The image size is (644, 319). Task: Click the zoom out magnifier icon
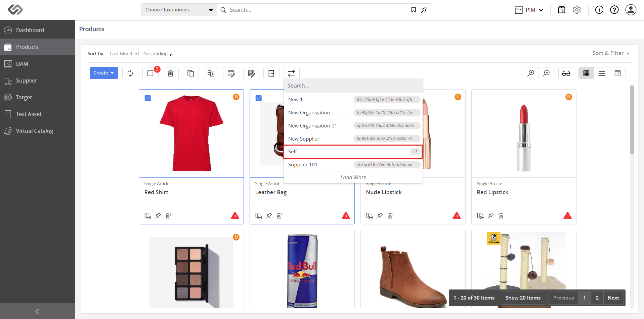click(546, 73)
